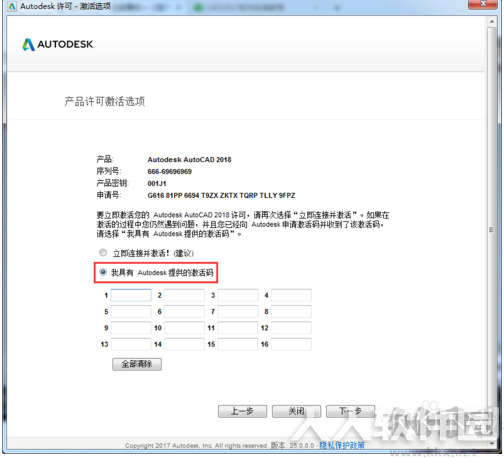Click the scrollbar down arrow

point(492,444)
